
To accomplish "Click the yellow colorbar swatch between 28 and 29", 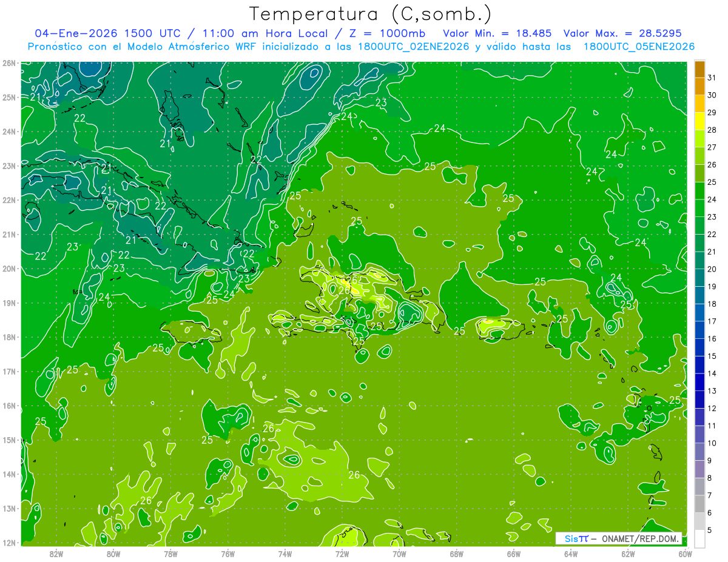I will tap(699, 121).
